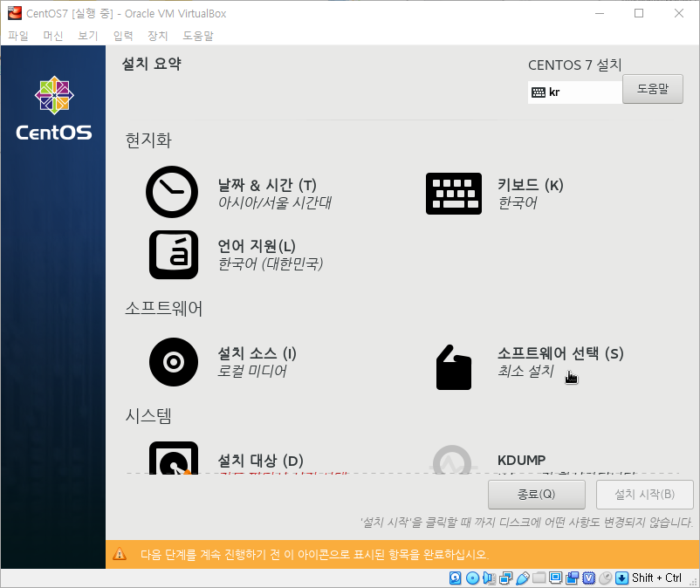
Task: Open the 설치 소스 disc icon
Action: click(174, 362)
